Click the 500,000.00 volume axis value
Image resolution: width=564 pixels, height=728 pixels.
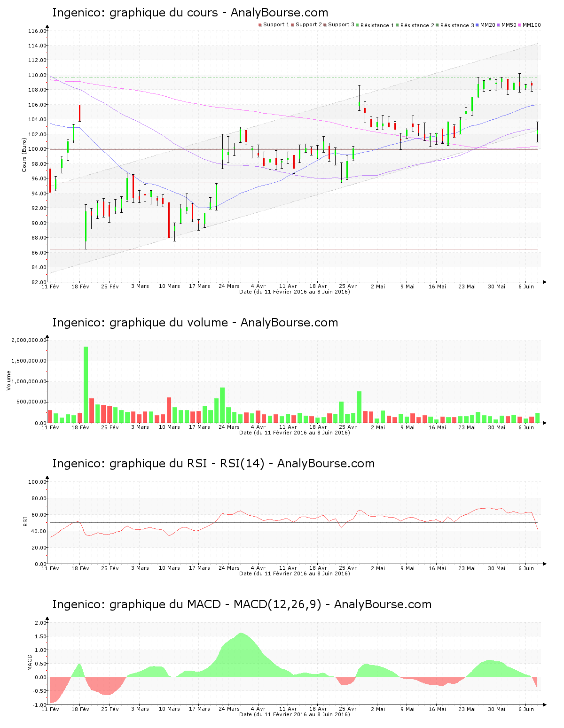[31, 402]
